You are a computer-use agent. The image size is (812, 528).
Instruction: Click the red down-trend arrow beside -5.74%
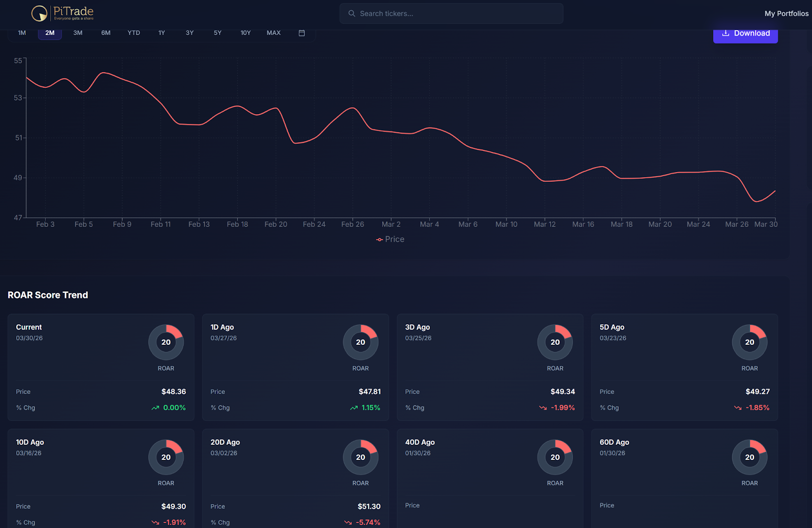(x=348, y=522)
